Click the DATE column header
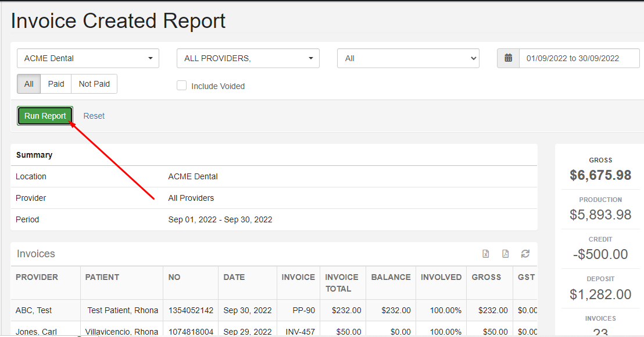 click(234, 277)
